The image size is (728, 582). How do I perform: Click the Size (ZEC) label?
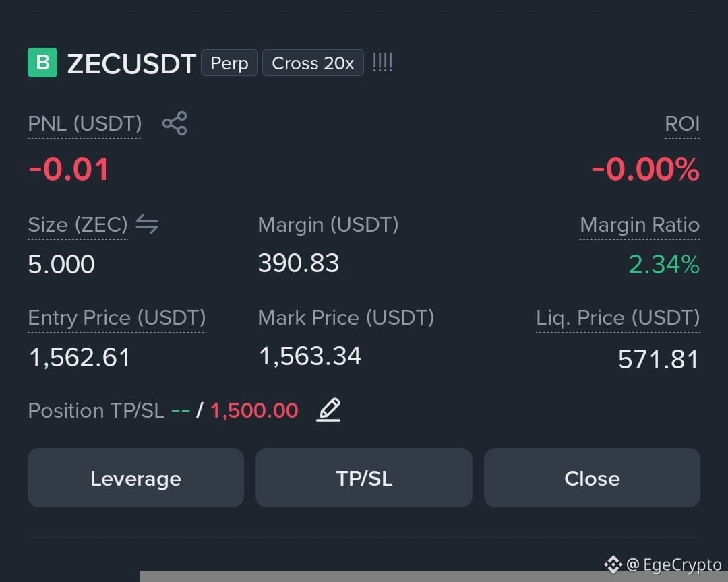78,225
